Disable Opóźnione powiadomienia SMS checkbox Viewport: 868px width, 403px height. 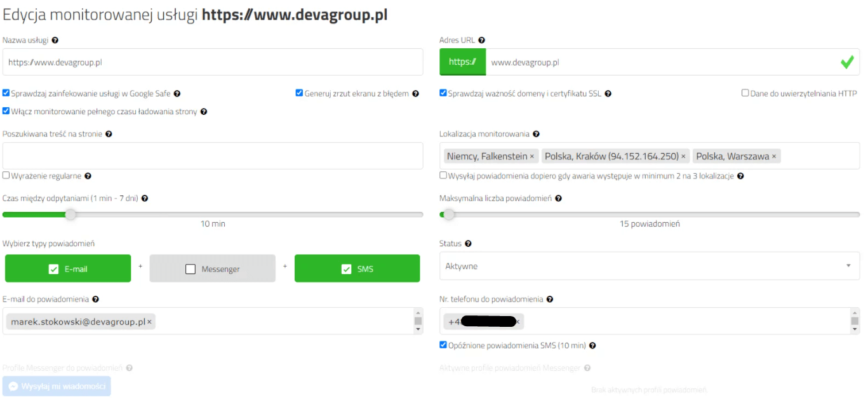coord(443,345)
